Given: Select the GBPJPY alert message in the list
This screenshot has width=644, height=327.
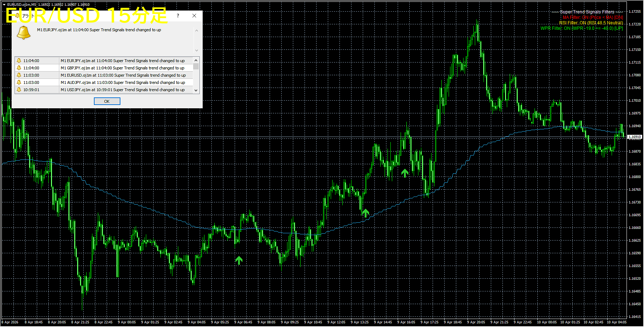Looking at the screenshot, I should pyautogui.click(x=123, y=68).
